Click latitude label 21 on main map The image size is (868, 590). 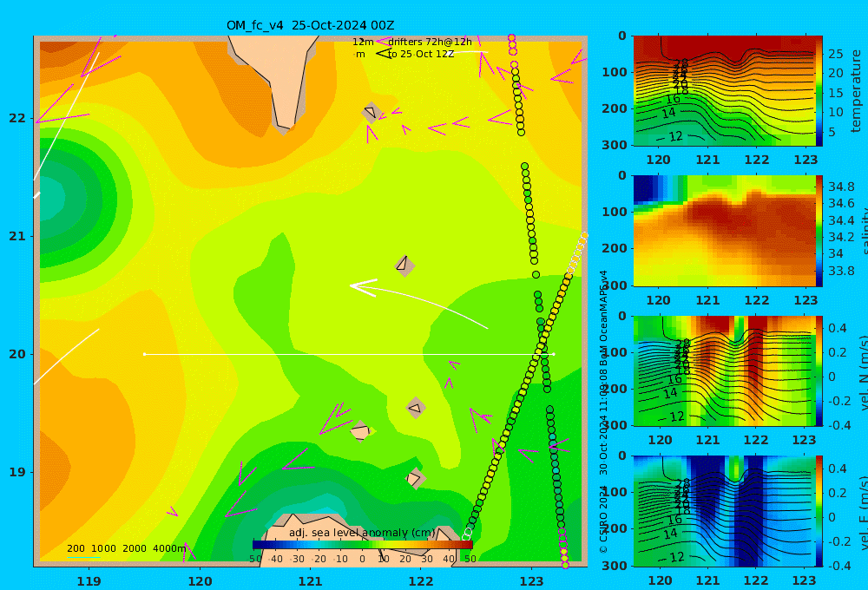[17, 236]
